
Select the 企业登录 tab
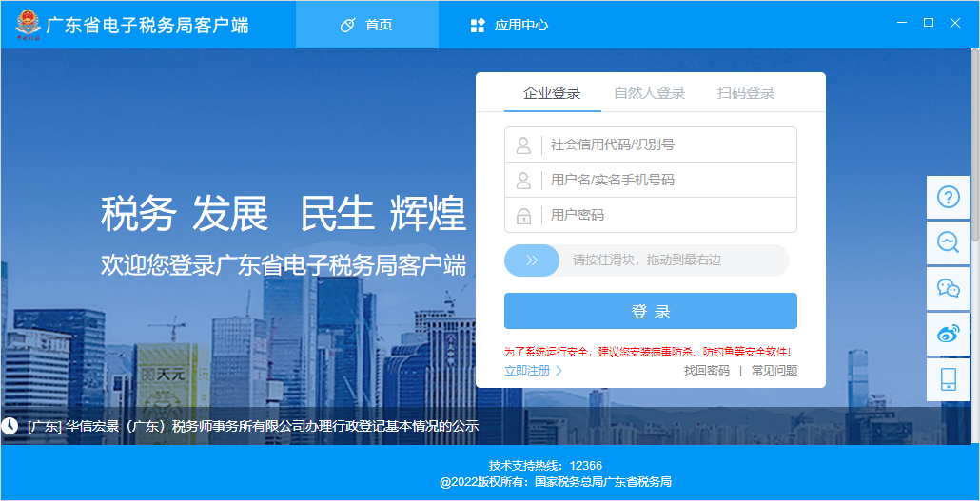pyautogui.click(x=552, y=93)
